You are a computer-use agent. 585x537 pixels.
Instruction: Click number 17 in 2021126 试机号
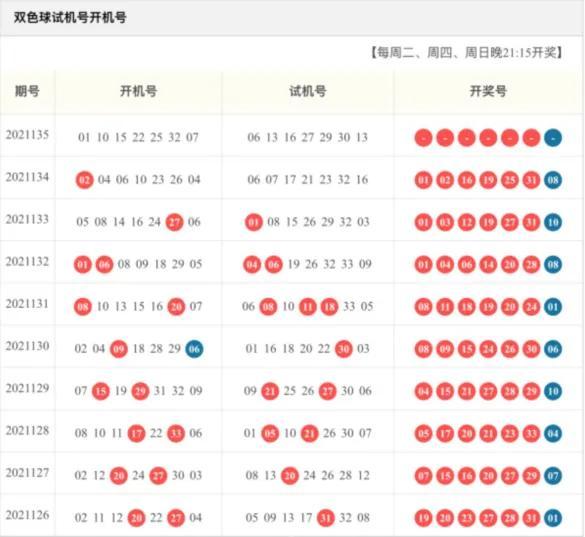coord(306,518)
